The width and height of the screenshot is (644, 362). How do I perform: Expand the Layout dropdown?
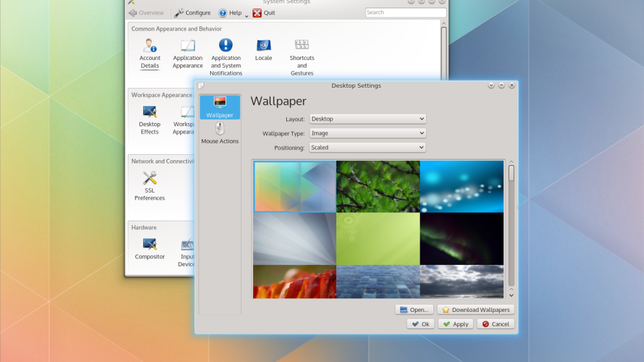[368, 119]
